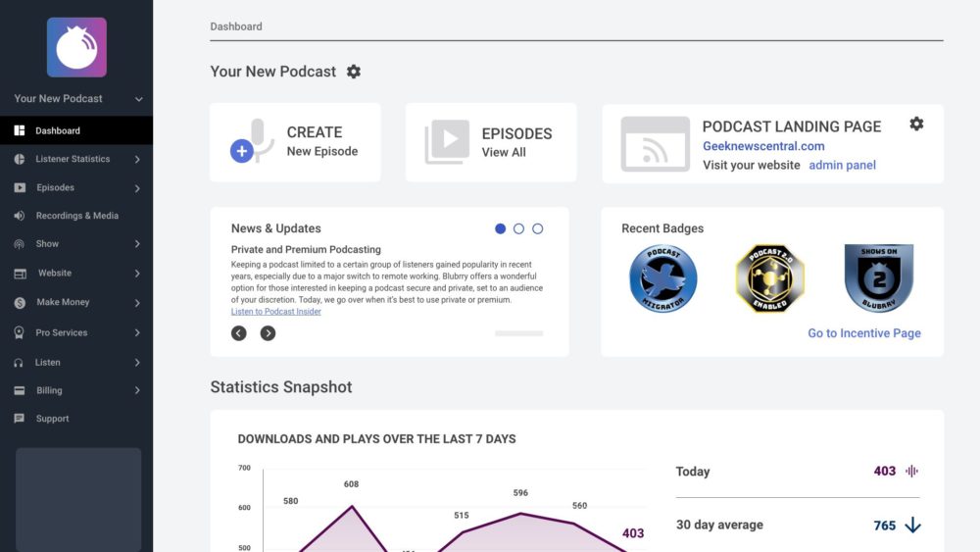Open Support in the sidebar
This screenshot has width=980, height=552.
coord(53,419)
